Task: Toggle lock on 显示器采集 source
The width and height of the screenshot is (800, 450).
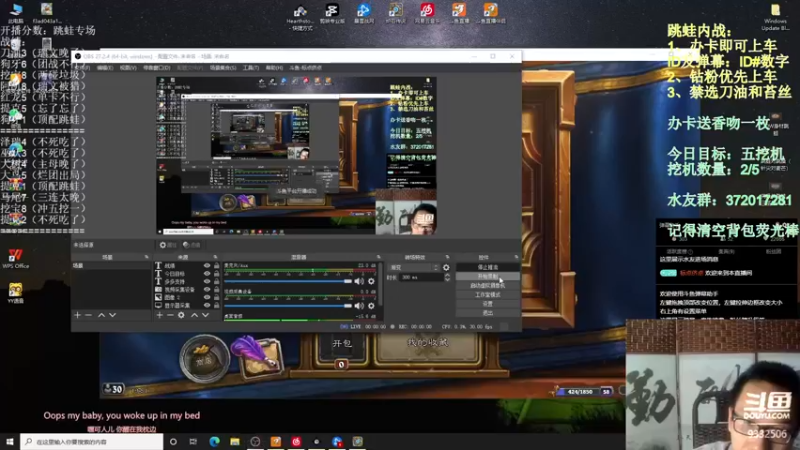Action: point(216,305)
